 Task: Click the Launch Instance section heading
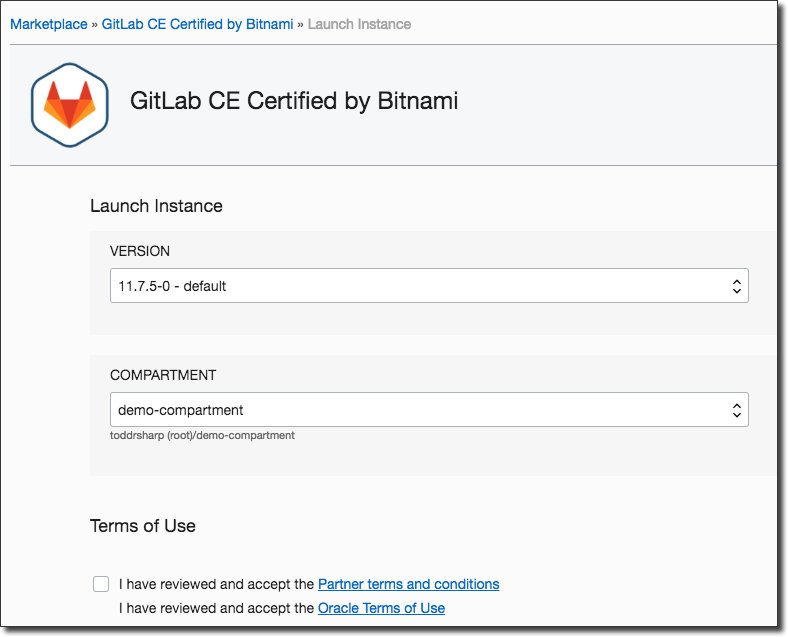(x=156, y=206)
